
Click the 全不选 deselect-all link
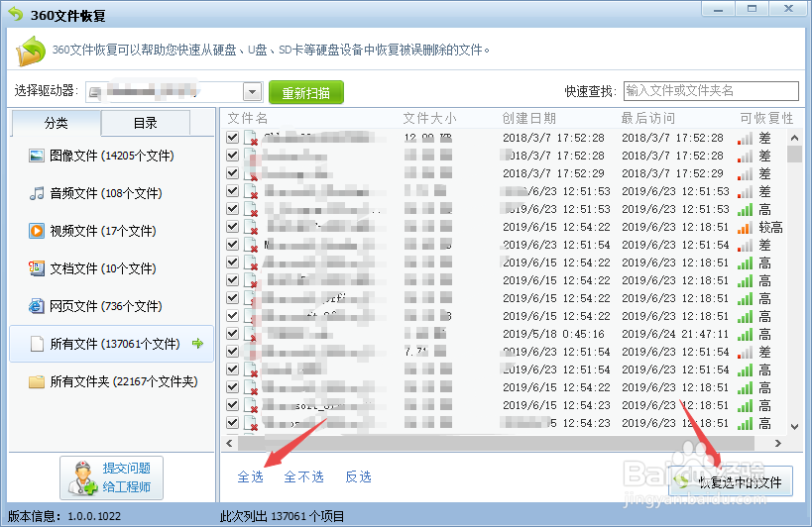[304, 476]
